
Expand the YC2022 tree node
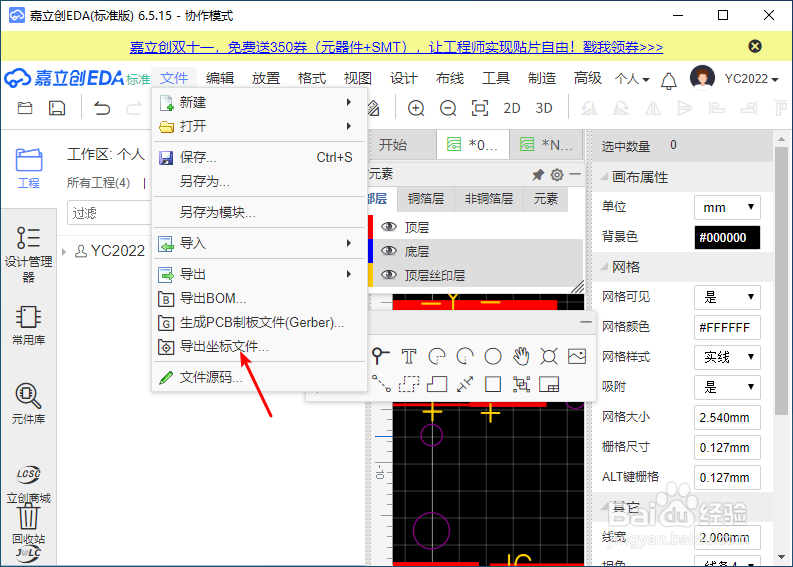[x=64, y=251]
